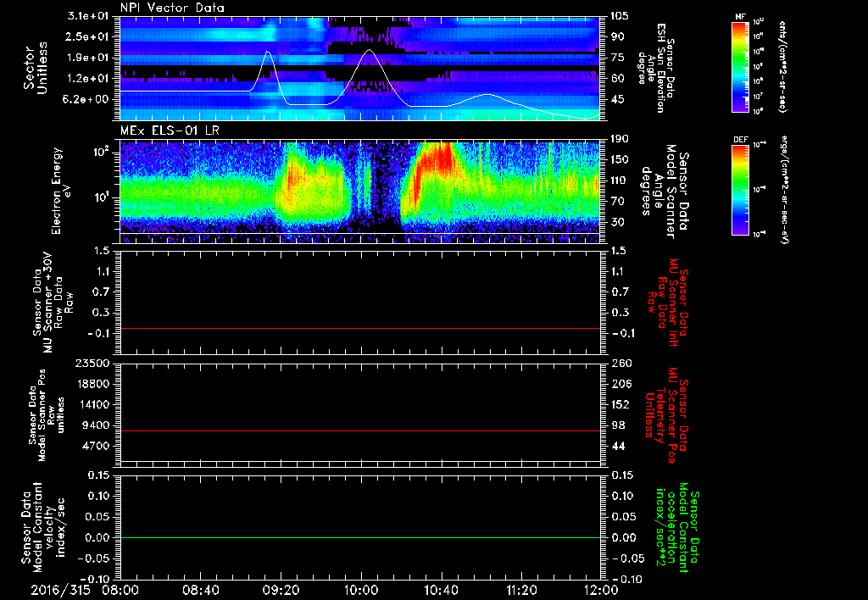Click the Electron Energy eV axis title
This screenshot has width=868, height=600.
61,191
